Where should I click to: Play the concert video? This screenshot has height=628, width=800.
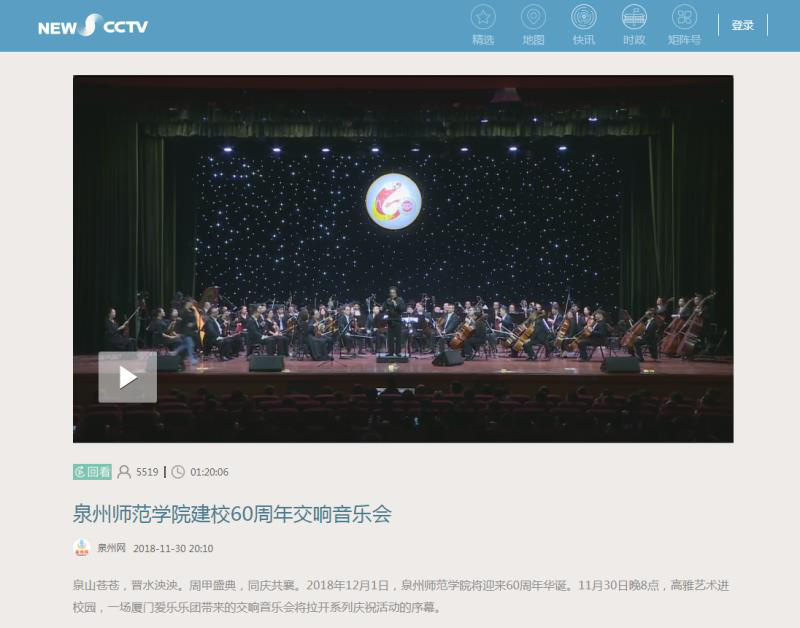128,377
